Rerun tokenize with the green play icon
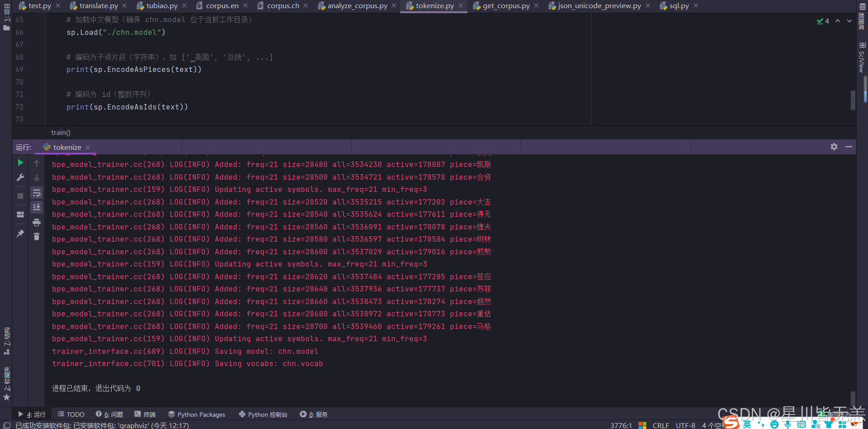This screenshot has width=868, height=429. (x=20, y=162)
